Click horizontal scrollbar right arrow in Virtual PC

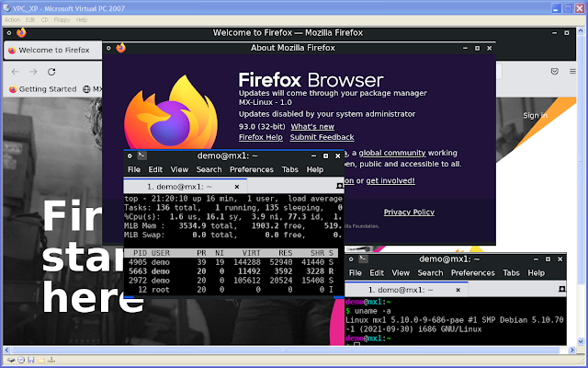(571, 350)
